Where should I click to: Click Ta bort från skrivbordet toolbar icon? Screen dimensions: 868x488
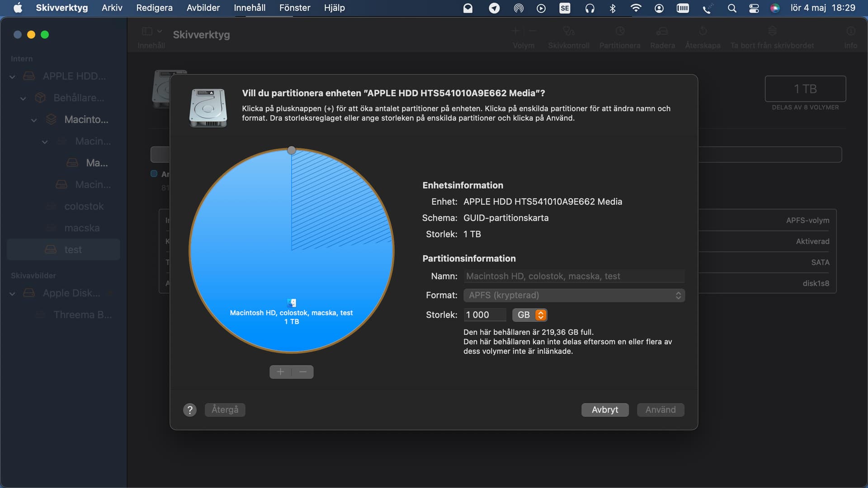772,31
